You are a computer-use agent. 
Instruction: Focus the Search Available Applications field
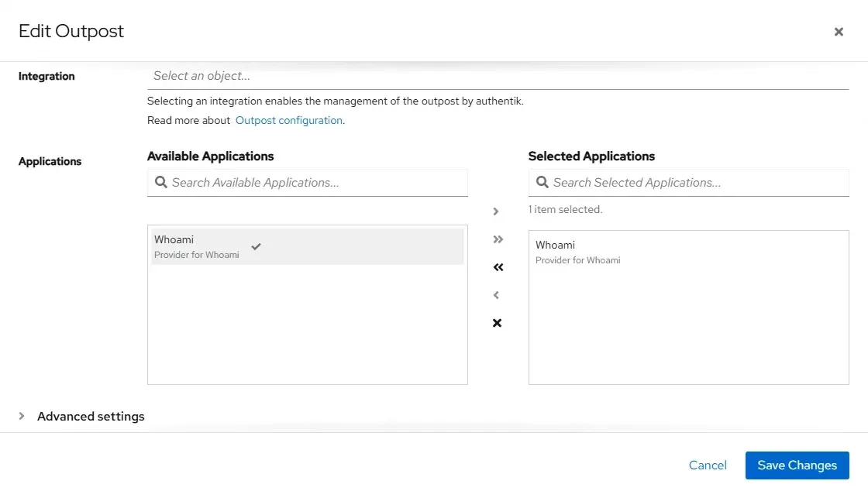coord(307,183)
